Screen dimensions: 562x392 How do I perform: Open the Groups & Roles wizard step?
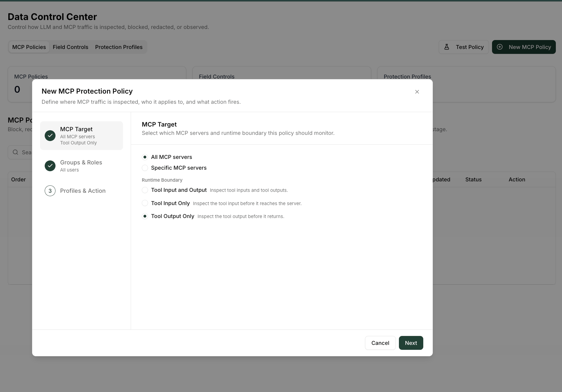click(81, 166)
